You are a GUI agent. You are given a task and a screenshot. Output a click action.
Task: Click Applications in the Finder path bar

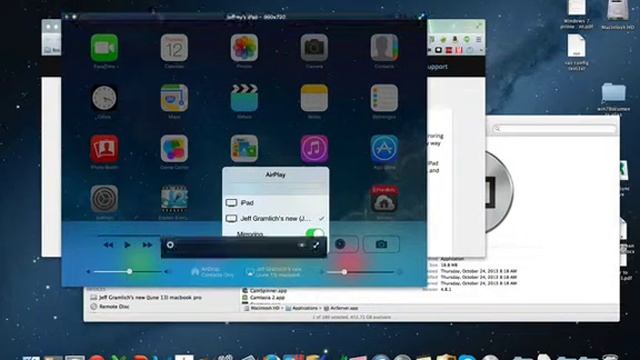pyautogui.click(x=302, y=309)
